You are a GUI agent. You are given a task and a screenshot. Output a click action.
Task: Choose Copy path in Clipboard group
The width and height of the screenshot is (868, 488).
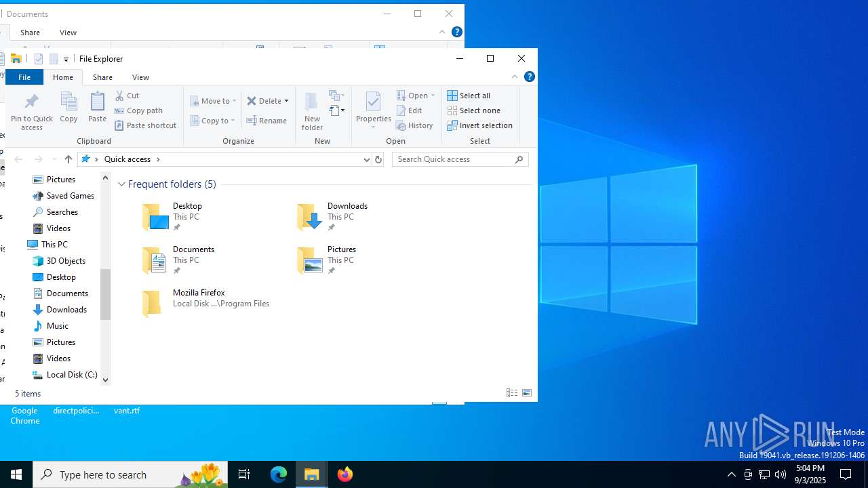(x=138, y=110)
